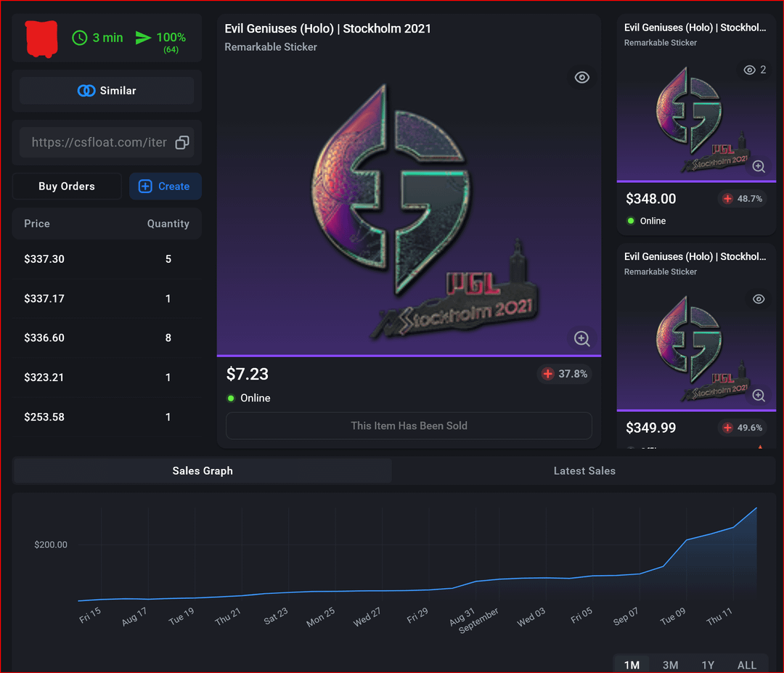Click the main Evil Geniuses sticker image
784x673 pixels.
(409, 210)
